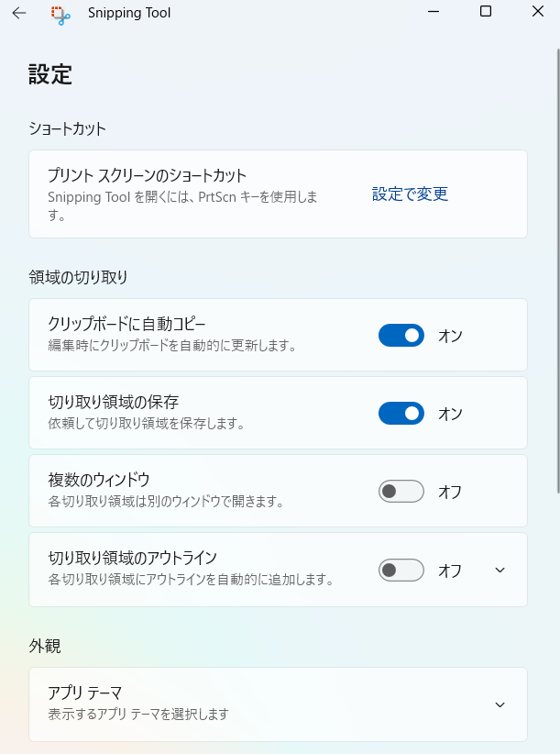Screen dimensions: 560x754
Task: Click the アプリ テーマ setting label
Action: pos(85,693)
